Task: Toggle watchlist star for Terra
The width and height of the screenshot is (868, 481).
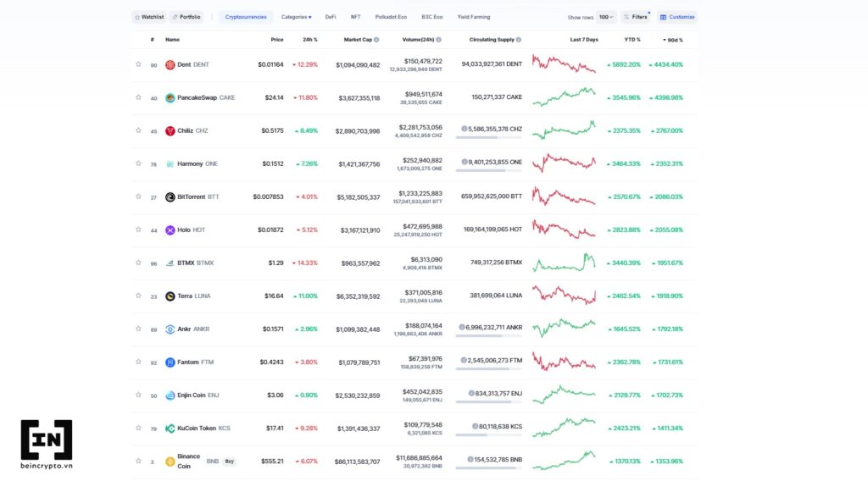Action: click(138, 296)
